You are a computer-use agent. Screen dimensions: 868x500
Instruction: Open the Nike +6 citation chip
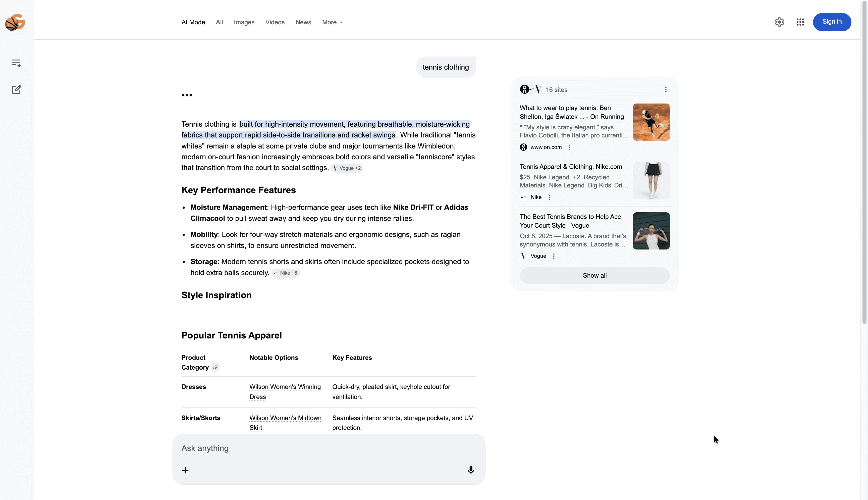pos(285,273)
